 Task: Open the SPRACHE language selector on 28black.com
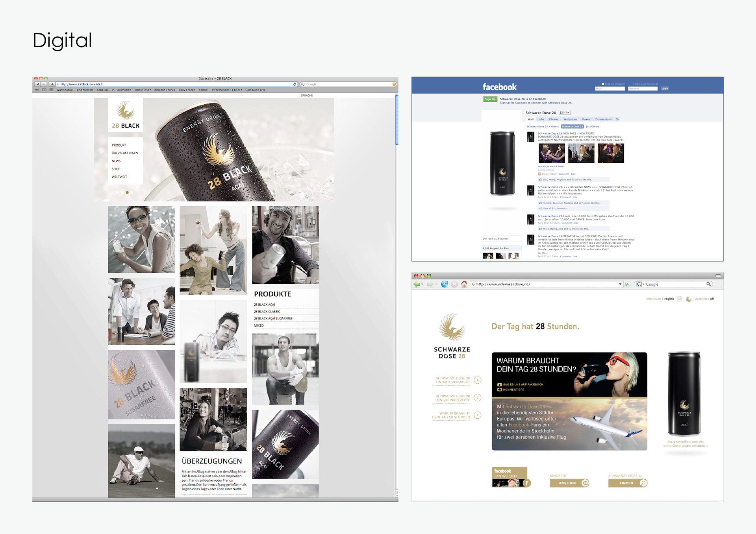307,96
